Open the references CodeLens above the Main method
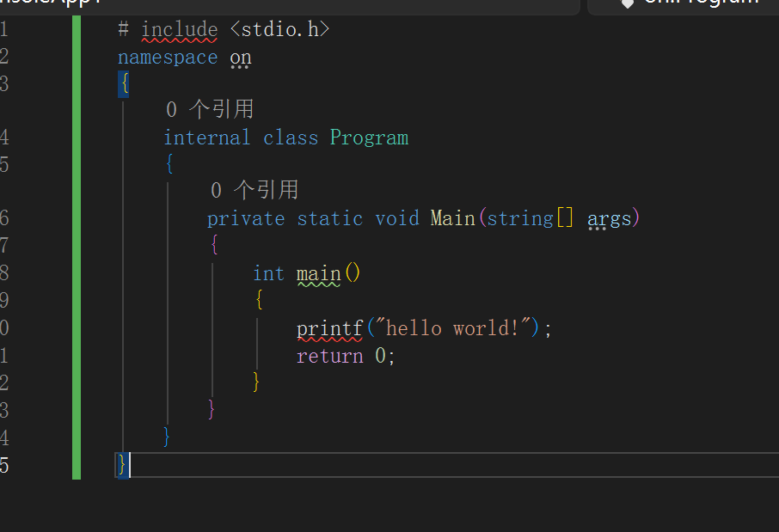 255,190
